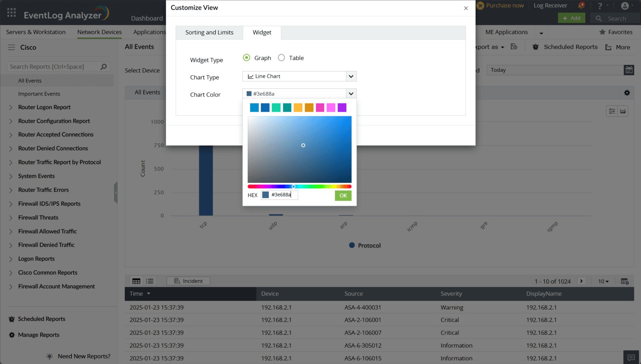641x364 pixels.
Task: Open the Chart Color dropdown
Action: [351, 93]
